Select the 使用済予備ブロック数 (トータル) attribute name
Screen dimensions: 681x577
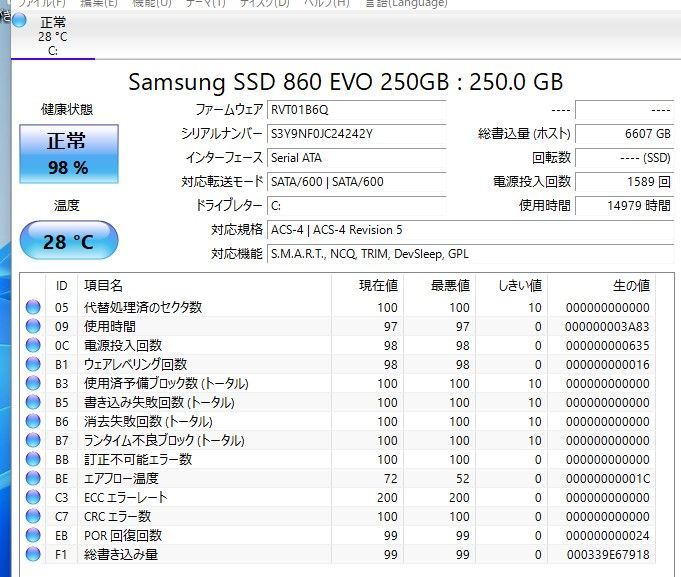coord(166,383)
